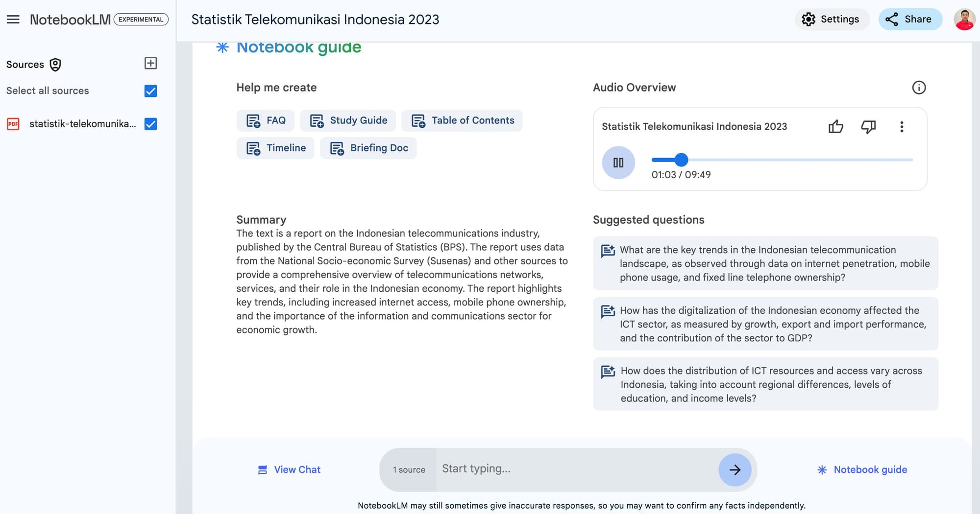Image resolution: width=980 pixels, height=514 pixels.
Task: Generate an FAQ document
Action: pyautogui.click(x=266, y=120)
